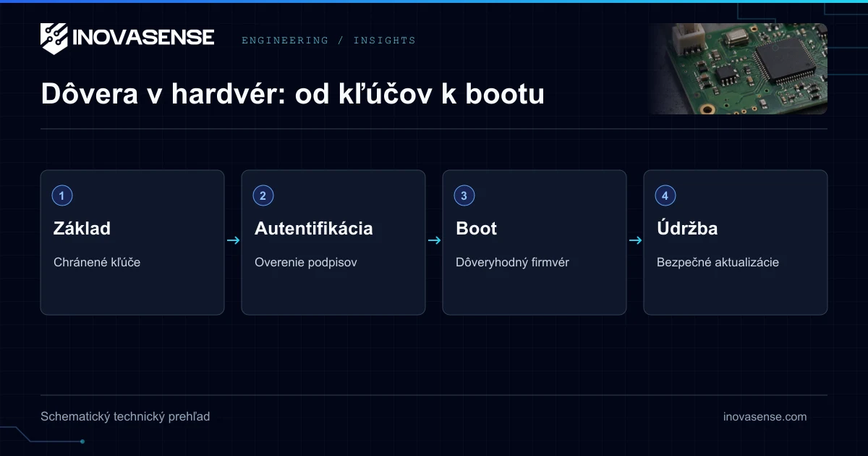Click the 'Overenie podpisov' text
The height and width of the screenshot is (456, 868).
306,262
